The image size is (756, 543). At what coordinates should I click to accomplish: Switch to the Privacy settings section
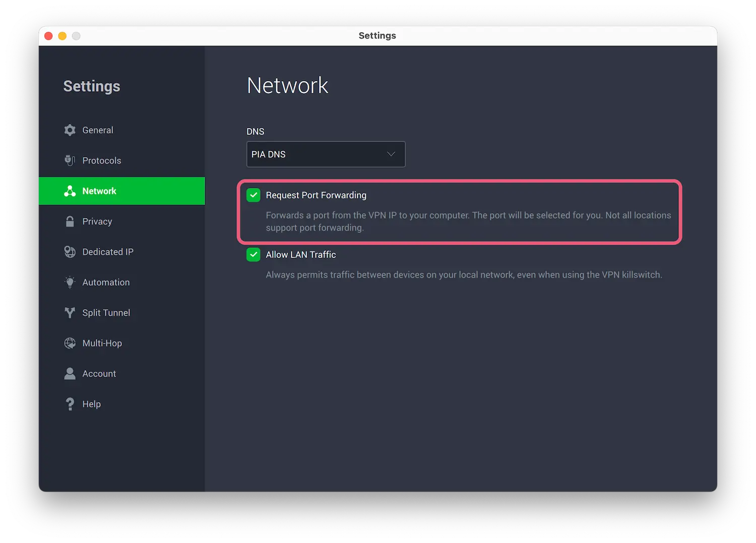pos(97,221)
